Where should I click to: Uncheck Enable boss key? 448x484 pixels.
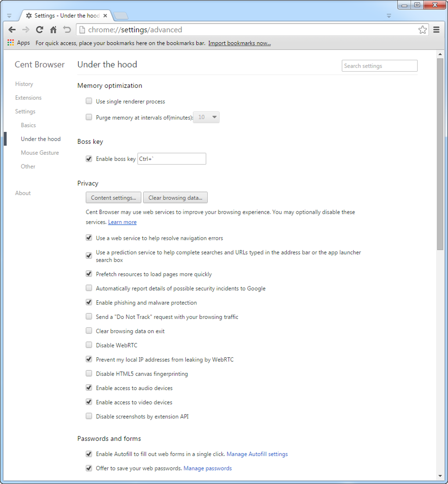(89, 159)
